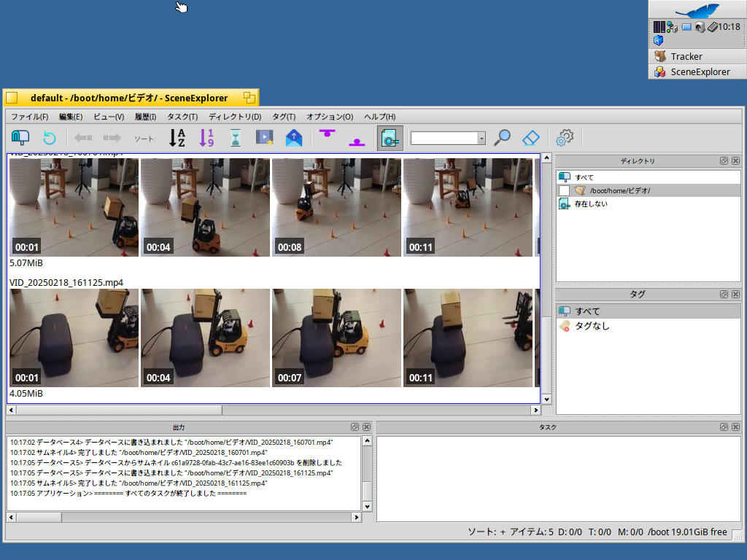The height and width of the screenshot is (560, 747).
Task: Open the ヘルプ(H) menu
Action: tap(379, 117)
